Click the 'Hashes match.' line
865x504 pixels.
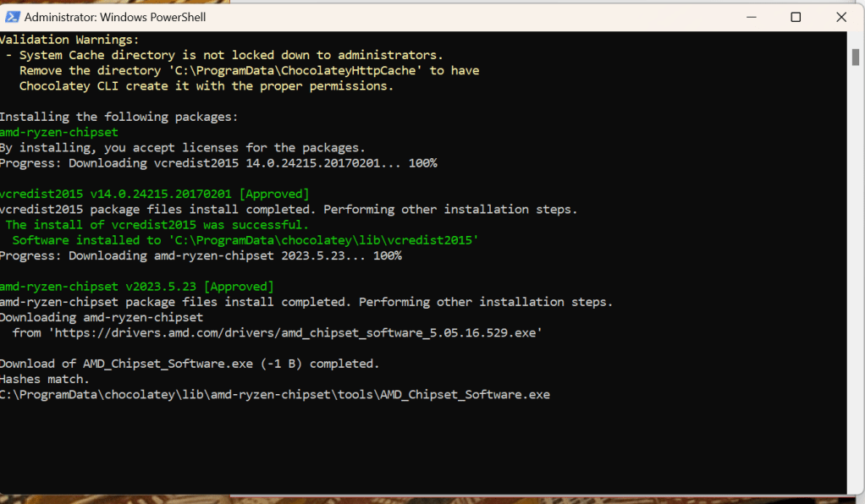[45, 380]
